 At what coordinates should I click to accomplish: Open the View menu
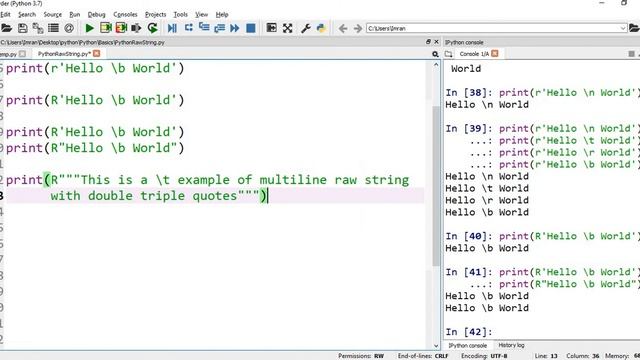201,14
